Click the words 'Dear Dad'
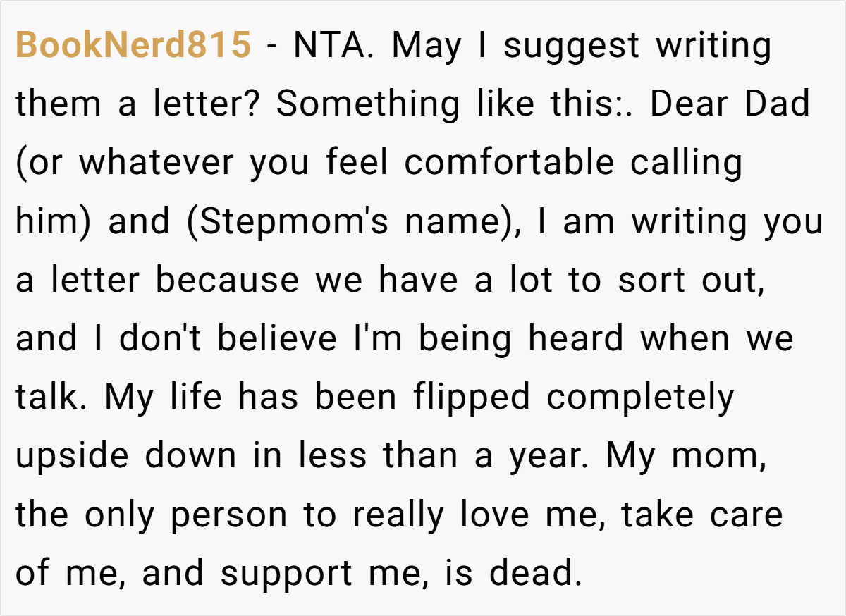This screenshot has width=846, height=616. point(730,104)
